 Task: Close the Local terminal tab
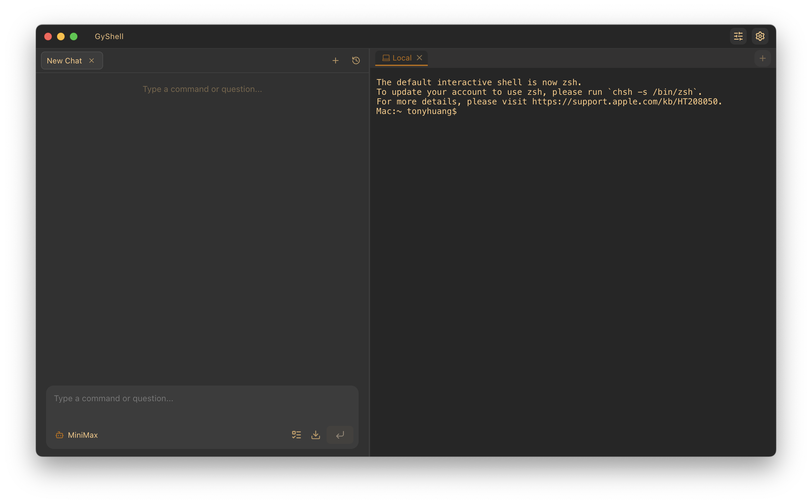click(x=420, y=57)
